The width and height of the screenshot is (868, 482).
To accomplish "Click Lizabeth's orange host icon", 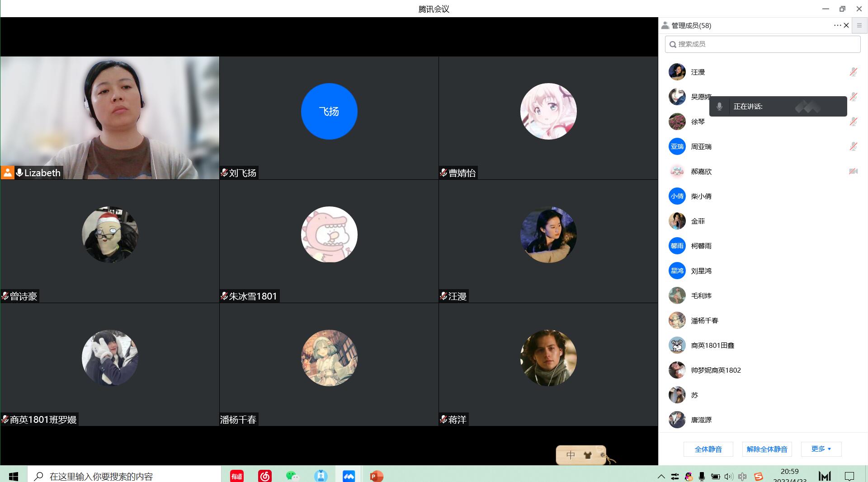I will [x=8, y=173].
